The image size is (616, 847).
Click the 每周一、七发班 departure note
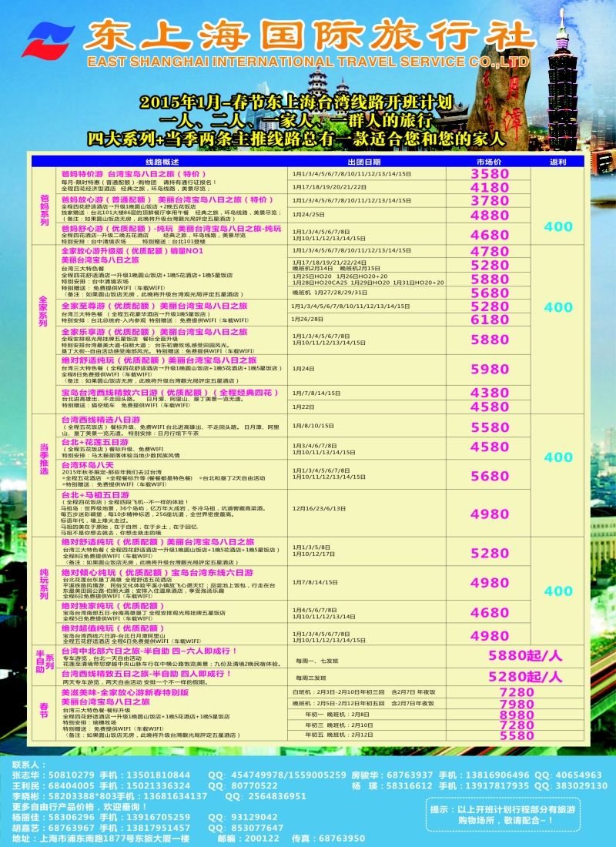[316, 661]
